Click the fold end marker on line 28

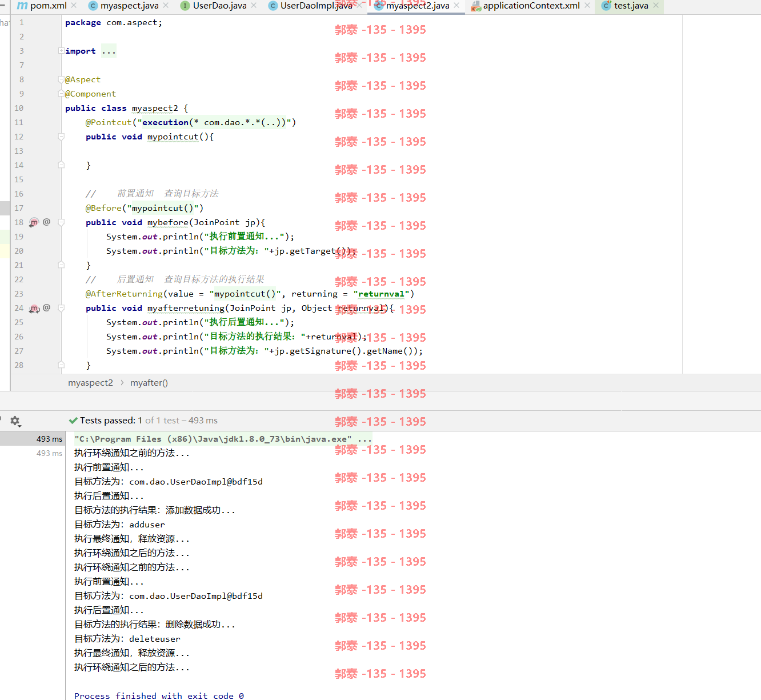61,365
